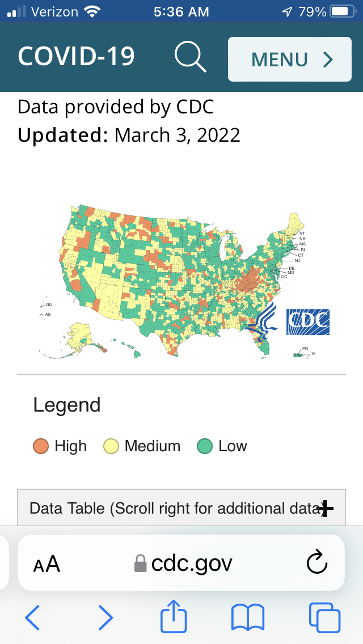Open the MENU button
This screenshot has height=644, width=363.
click(289, 60)
